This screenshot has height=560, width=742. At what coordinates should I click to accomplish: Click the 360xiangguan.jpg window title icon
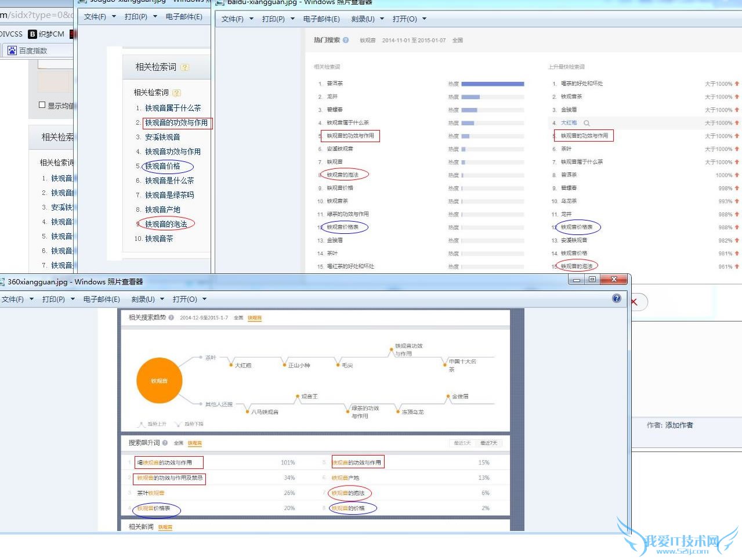point(3,282)
